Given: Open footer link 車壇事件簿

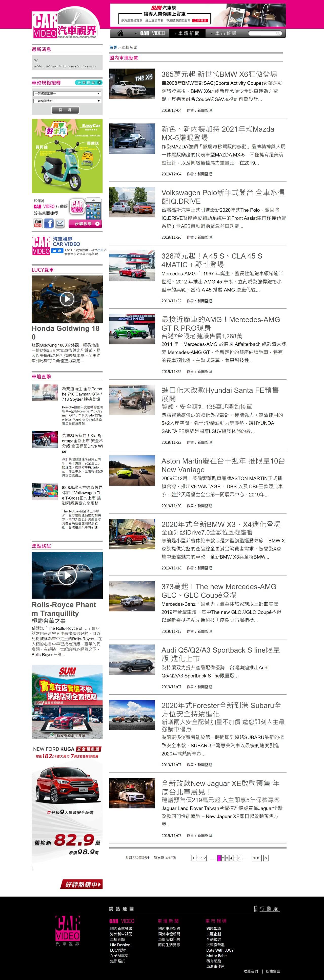Looking at the screenshot, I should point(215,966).
